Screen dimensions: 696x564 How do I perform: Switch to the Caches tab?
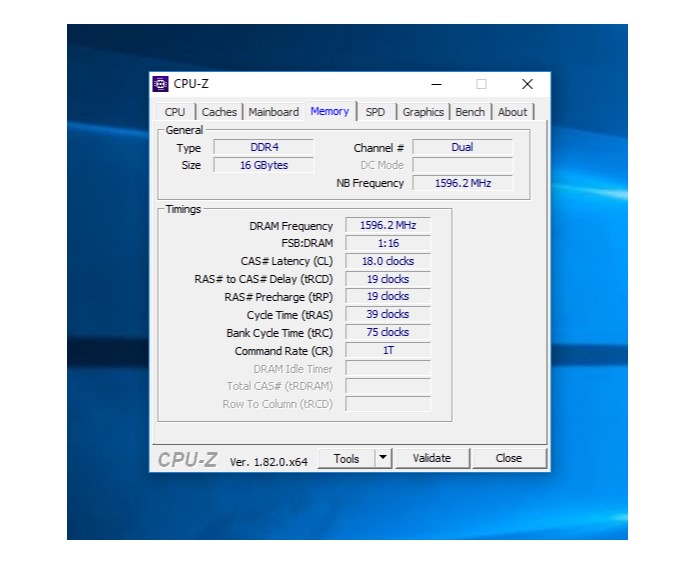pos(219,112)
